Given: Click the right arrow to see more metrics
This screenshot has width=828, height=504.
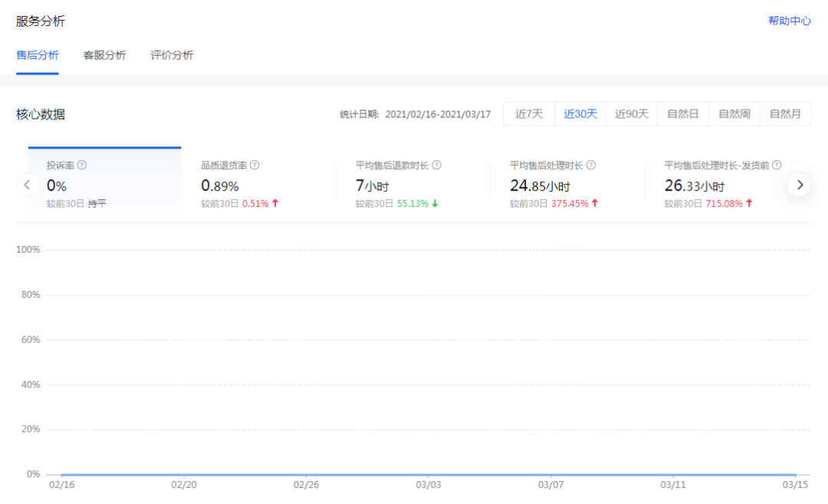Looking at the screenshot, I should tap(800, 185).
